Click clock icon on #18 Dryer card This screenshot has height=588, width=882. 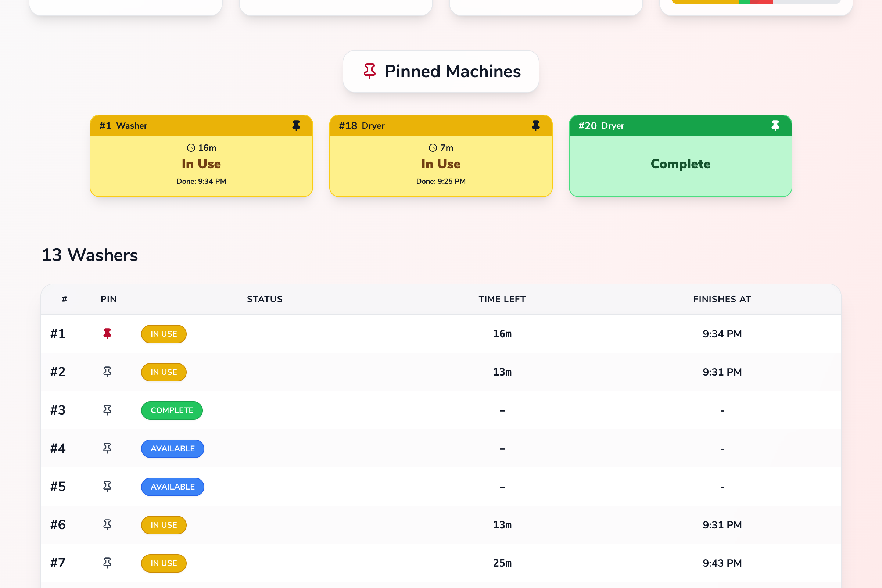[x=433, y=148]
